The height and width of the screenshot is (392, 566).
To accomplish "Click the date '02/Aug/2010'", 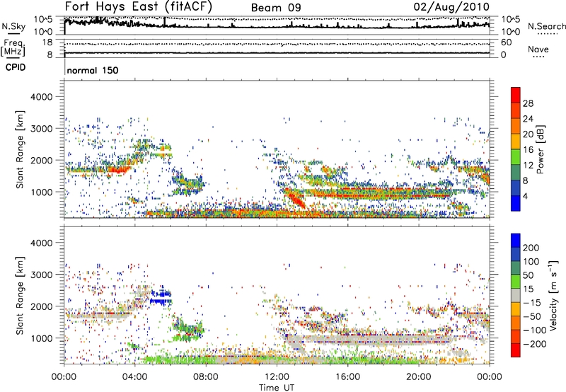I will pyautogui.click(x=451, y=6).
